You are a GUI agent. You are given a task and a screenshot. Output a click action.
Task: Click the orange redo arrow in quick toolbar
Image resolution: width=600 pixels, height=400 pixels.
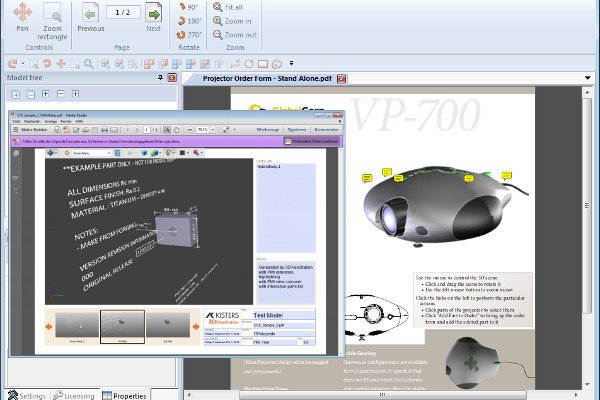click(13, 64)
